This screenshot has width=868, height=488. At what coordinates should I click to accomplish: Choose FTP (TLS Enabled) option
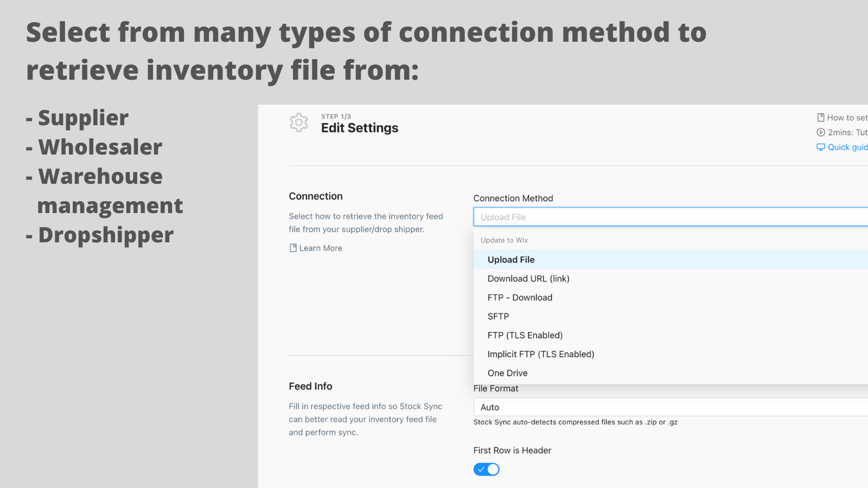(525, 336)
